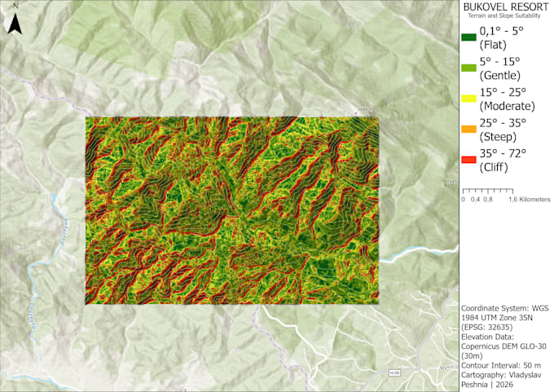Click the 'Cartography: Vladyslav' credit text
This screenshot has height=392, width=554.
[501, 375]
